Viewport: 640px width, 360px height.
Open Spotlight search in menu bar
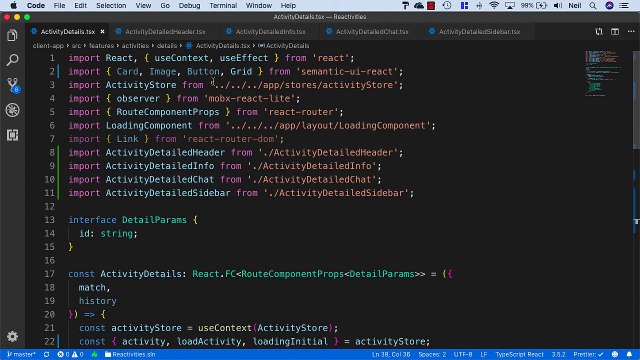tap(593, 5)
